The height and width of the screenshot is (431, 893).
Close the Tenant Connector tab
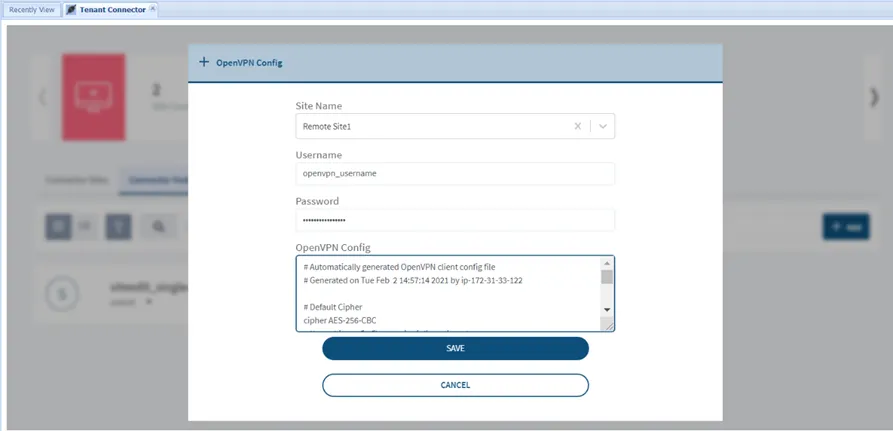coord(153,9)
